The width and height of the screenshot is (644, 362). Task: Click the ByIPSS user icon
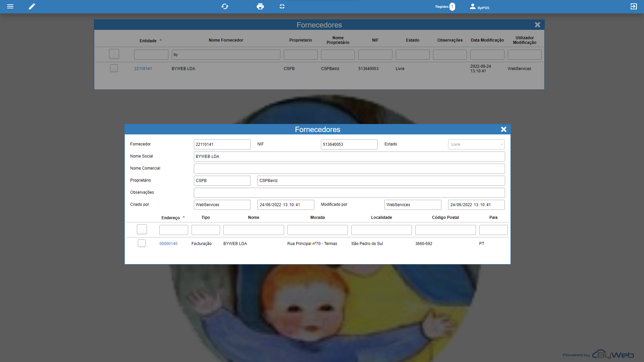pyautogui.click(x=473, y=6)
